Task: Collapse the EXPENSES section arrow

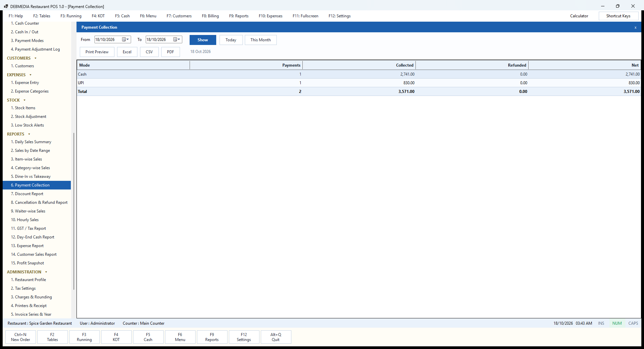Action: (x=31, y=75)
